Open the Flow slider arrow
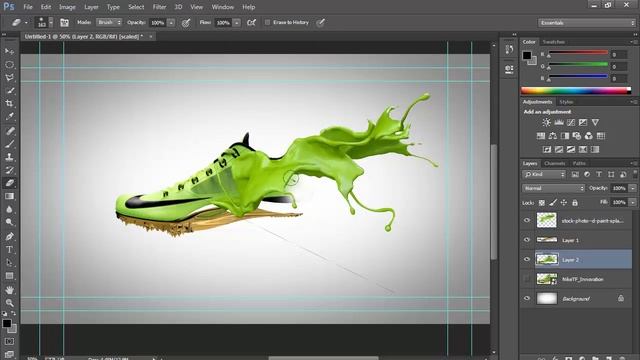 pos(237,23)
